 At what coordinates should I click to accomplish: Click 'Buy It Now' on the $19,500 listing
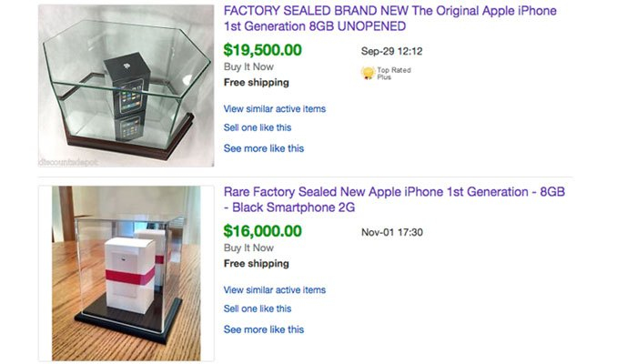click(248, 67)
